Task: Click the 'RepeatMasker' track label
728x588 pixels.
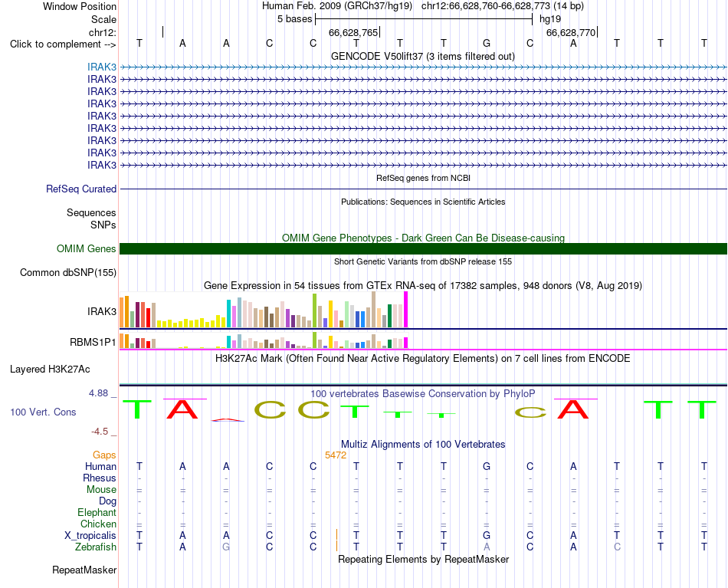Action: 84,570
